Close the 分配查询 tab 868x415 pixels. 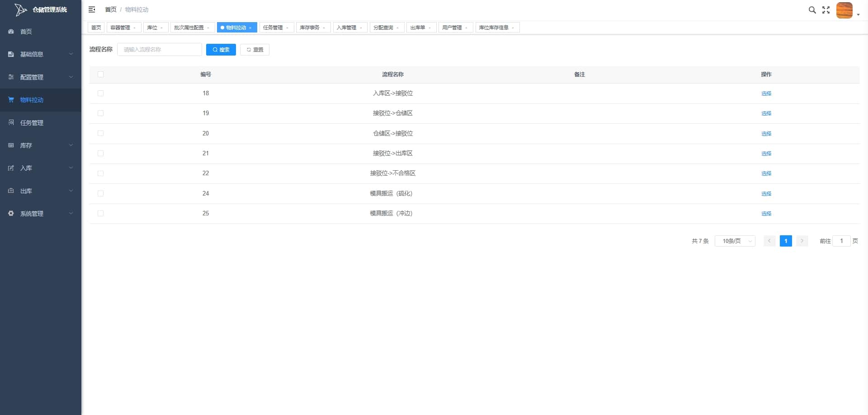(398, 28)
